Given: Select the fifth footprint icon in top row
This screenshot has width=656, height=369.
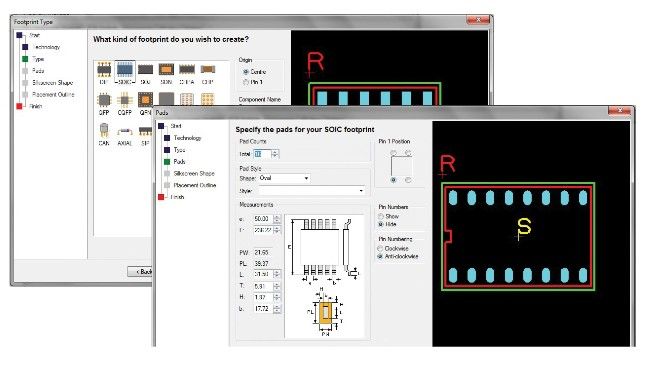Looking at the screenshot, I should point(187,69).
